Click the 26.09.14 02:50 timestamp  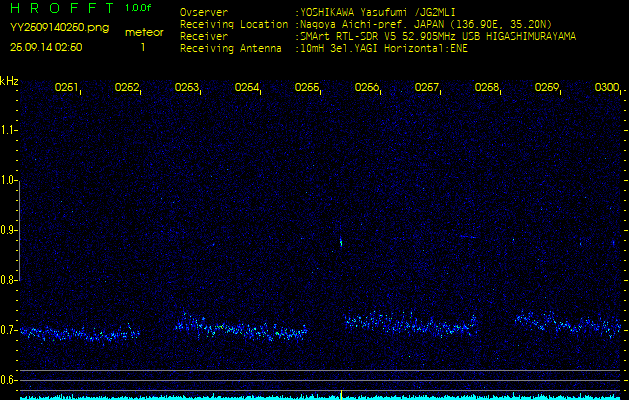point(46,47)
